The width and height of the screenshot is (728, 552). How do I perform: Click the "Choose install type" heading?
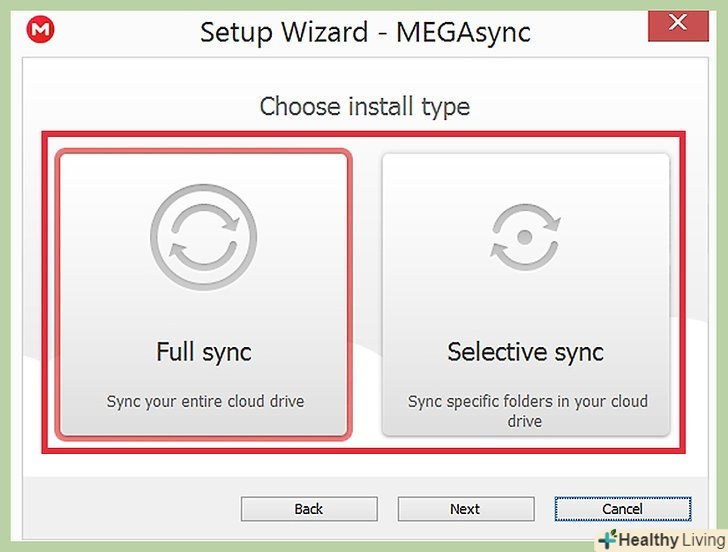click(364, 106)
